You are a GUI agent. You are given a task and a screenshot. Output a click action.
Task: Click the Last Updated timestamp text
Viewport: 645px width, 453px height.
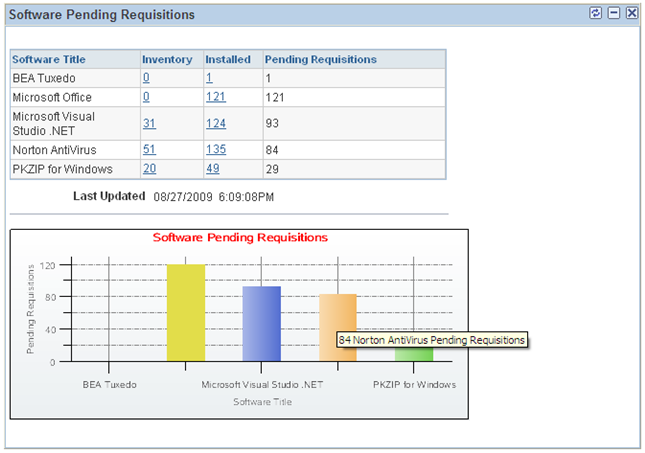coord(213,197)
